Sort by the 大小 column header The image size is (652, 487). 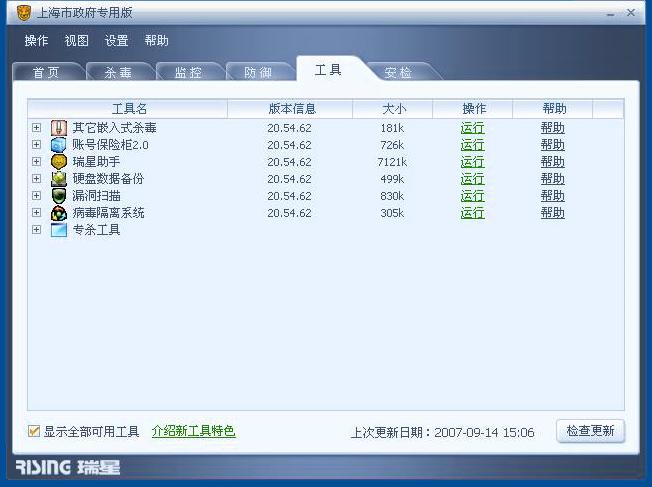coord(393,109)
